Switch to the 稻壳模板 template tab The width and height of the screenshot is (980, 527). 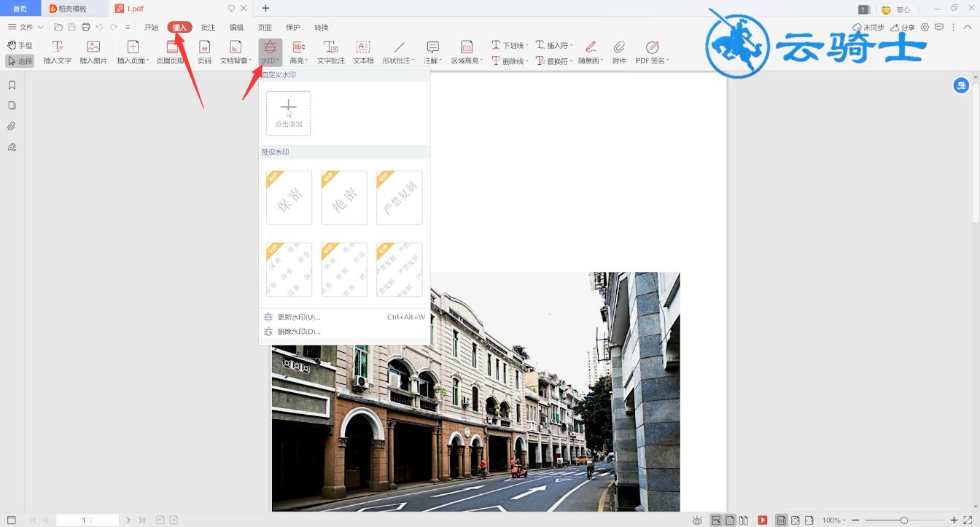[73, 9]
